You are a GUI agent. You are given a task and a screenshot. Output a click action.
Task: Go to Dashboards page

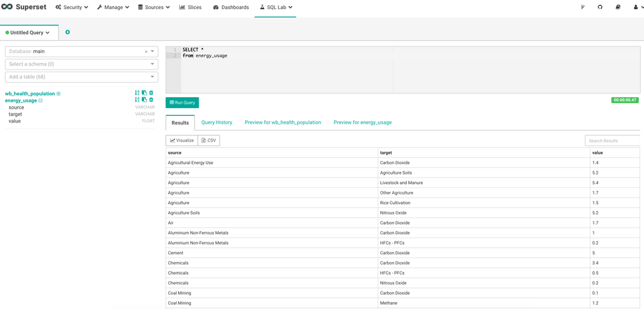(231, 7)
